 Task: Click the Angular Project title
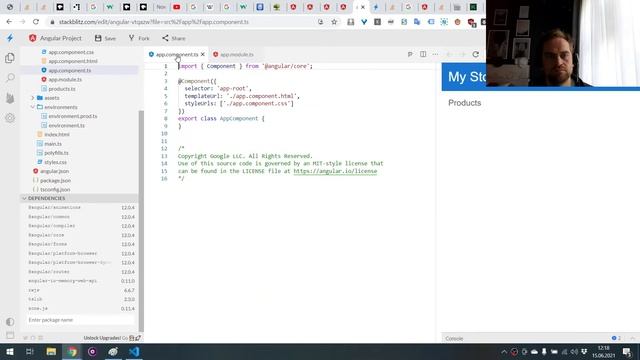click(60, 38)
